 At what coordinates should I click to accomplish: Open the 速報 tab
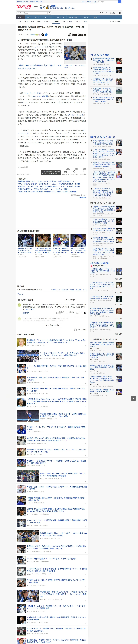pyautogui.click(x=28, y=17)
